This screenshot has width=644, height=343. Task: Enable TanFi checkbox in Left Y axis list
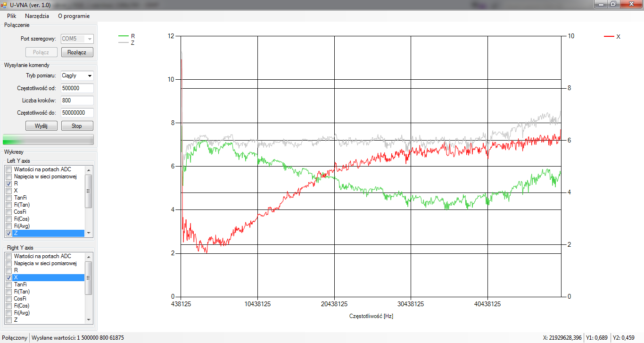[8, 198]
